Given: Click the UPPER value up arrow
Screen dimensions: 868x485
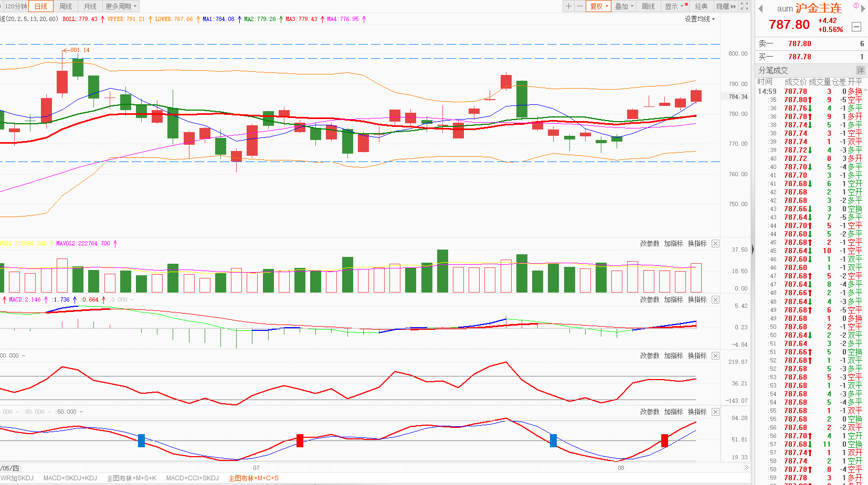Looking at the screenshot, I should pos(150,19).
